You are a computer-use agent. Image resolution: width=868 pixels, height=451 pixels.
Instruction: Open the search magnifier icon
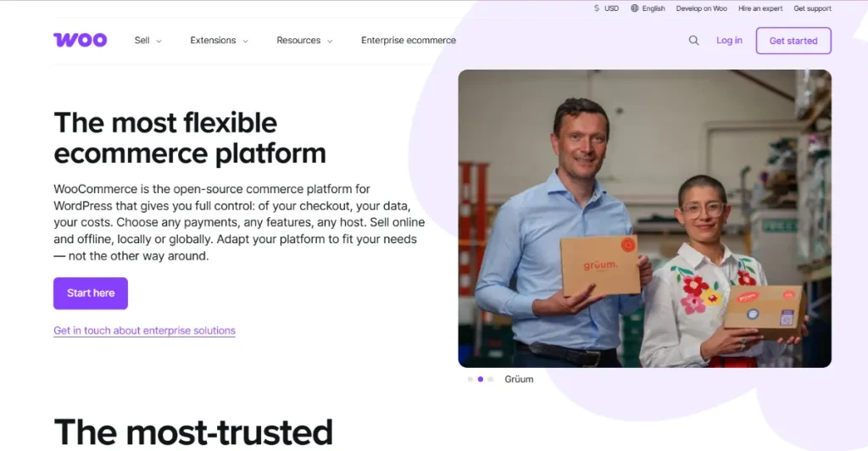(x=693, y=41)
